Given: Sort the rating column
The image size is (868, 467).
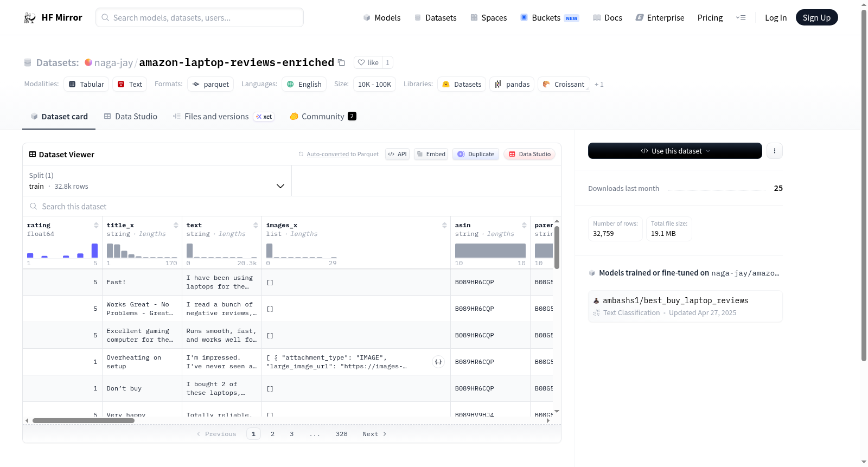Looking at the screenshot, I should point(96,225).
